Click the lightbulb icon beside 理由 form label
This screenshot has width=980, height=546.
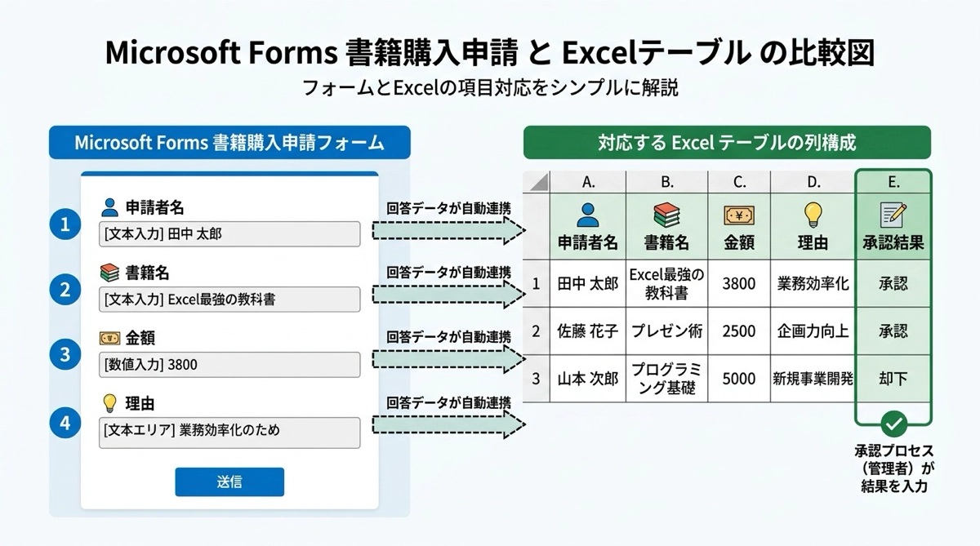coord(109,403)
